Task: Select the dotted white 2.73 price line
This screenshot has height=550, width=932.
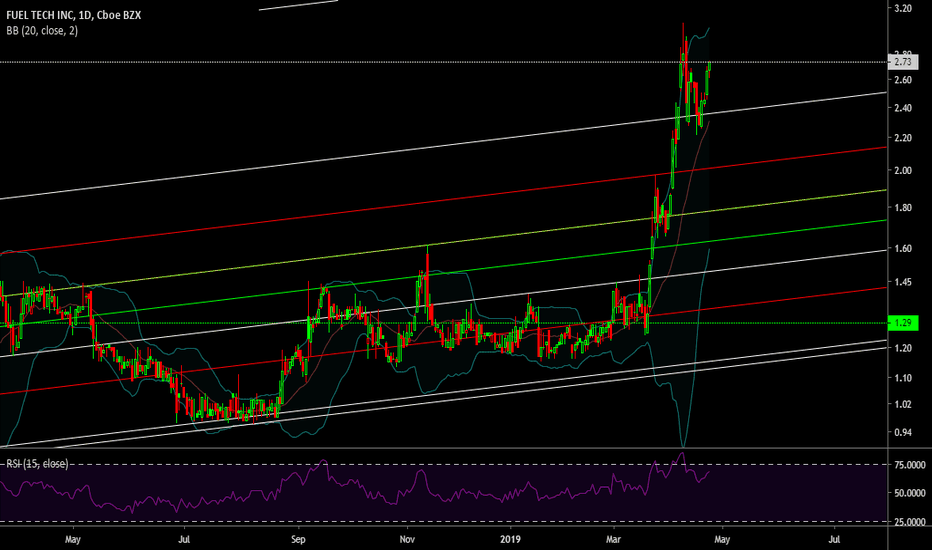Action: [443, 62]
